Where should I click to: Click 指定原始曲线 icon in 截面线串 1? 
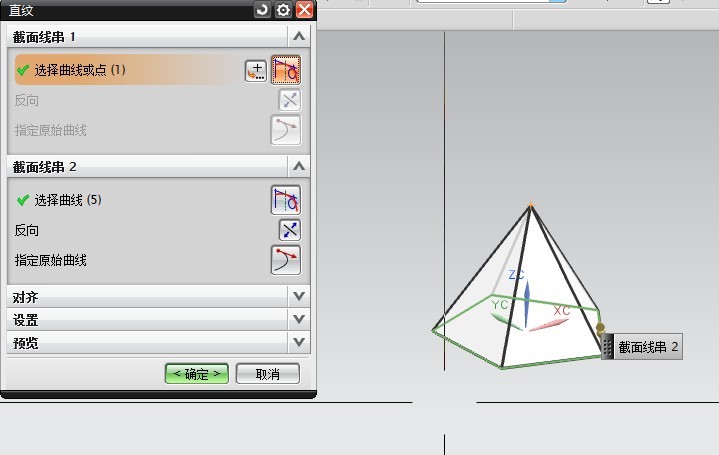click(x=286, y=130)
